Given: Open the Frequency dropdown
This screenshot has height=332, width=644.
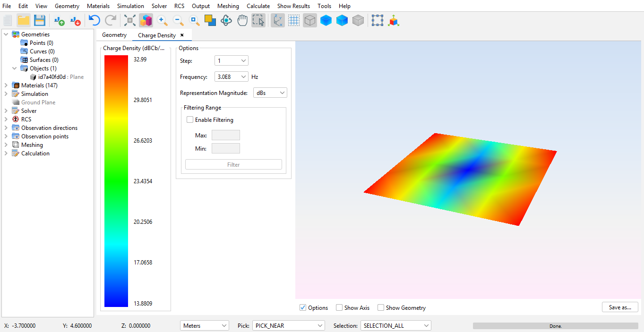Looking at the screenshot, I should tap(231, 77).
